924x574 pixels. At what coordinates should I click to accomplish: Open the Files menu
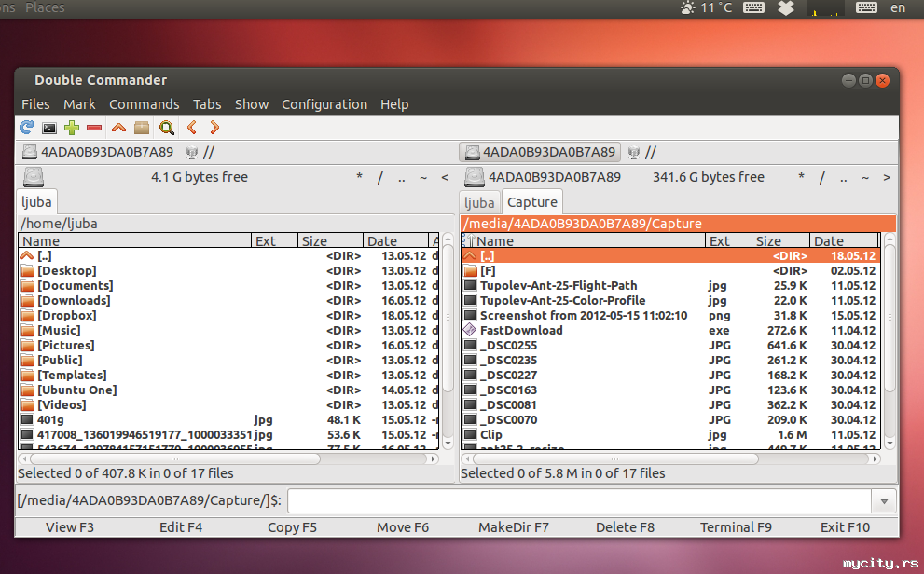[x=35, y=104]
